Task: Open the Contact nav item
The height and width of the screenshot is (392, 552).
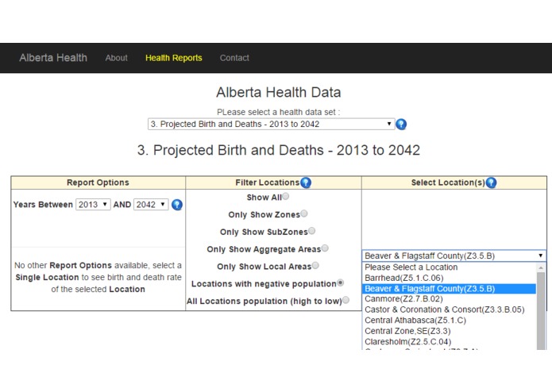Action: [234, 58]
